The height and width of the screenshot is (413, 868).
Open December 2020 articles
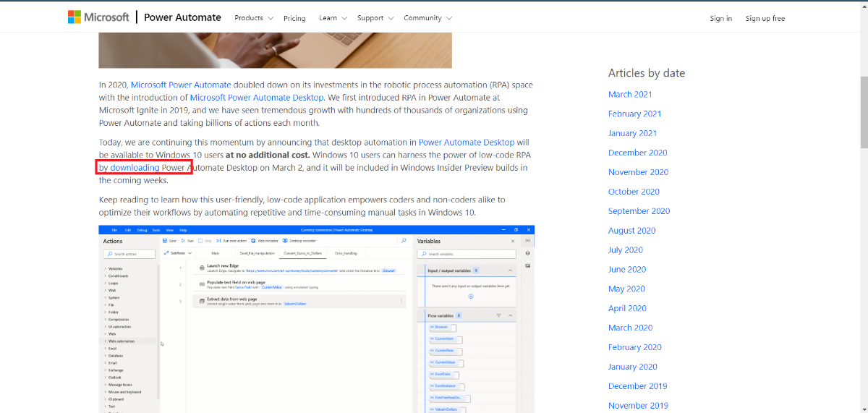click(x=637, y=153)
